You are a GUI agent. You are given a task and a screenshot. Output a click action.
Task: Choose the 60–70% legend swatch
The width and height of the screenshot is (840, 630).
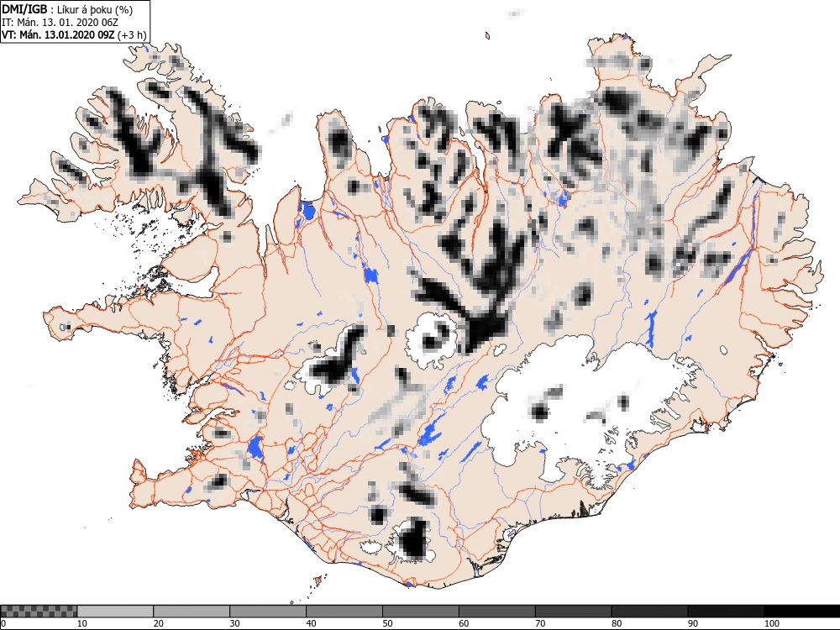point(496,612)
